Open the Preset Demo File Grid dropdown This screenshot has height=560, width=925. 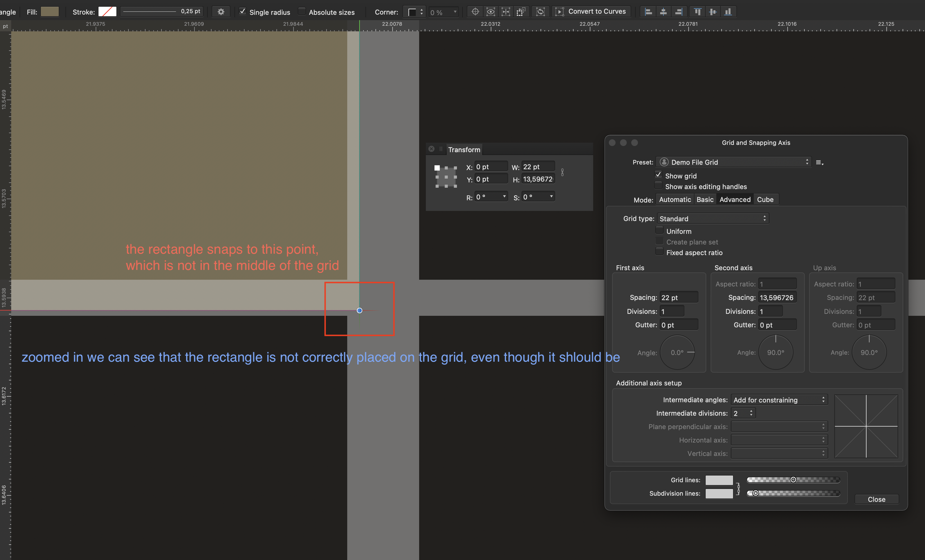tap(734, 162)
